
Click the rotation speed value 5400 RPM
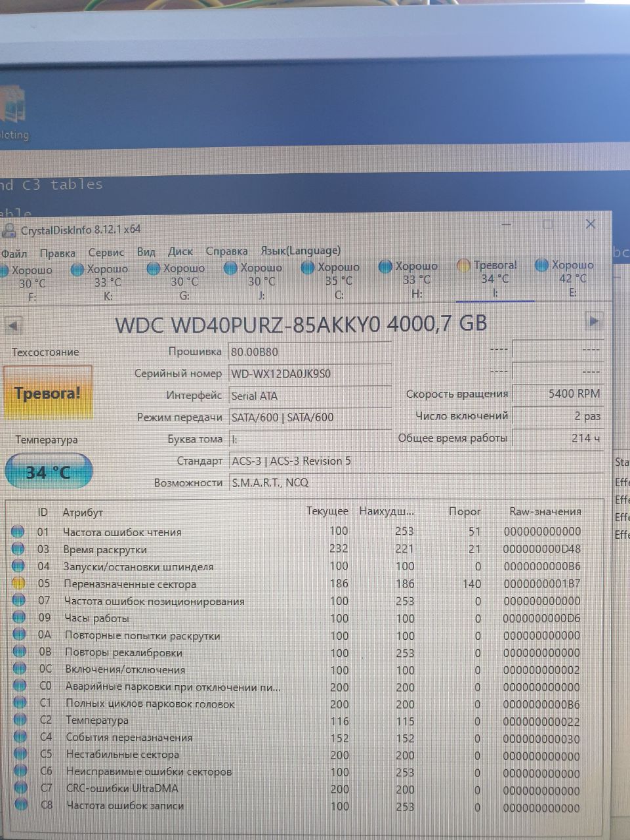pos(558,394)
